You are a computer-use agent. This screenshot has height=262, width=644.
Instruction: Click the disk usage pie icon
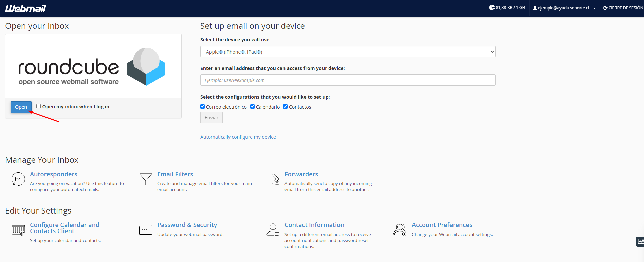point(492,7)
